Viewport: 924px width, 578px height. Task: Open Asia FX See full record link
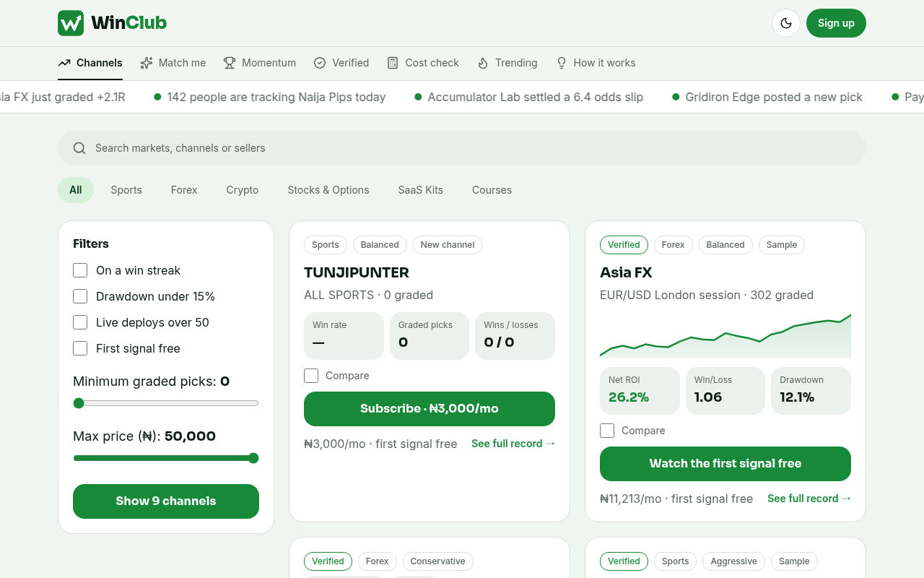pos(809,499)
